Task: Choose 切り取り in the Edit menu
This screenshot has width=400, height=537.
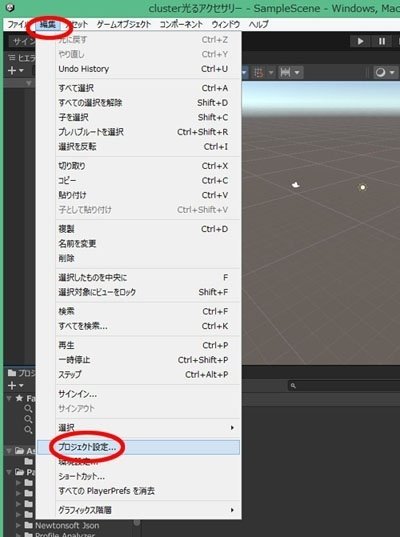Action: click(x=138, y=166)
